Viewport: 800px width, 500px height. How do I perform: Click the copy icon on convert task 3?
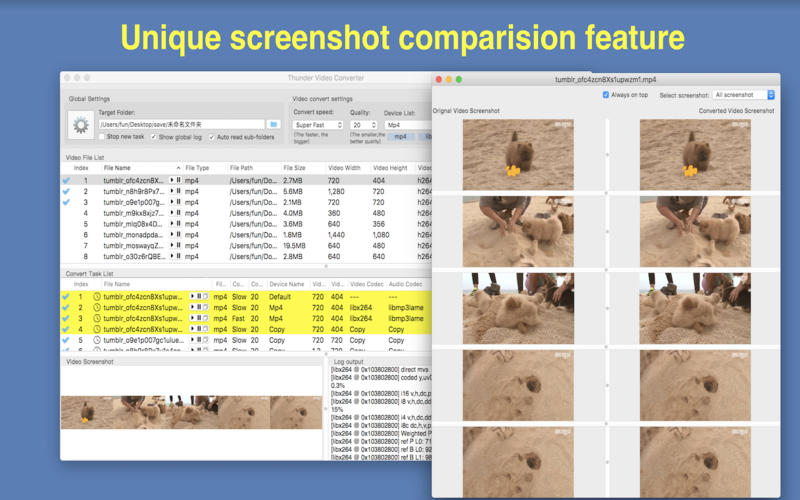[206, 319]
